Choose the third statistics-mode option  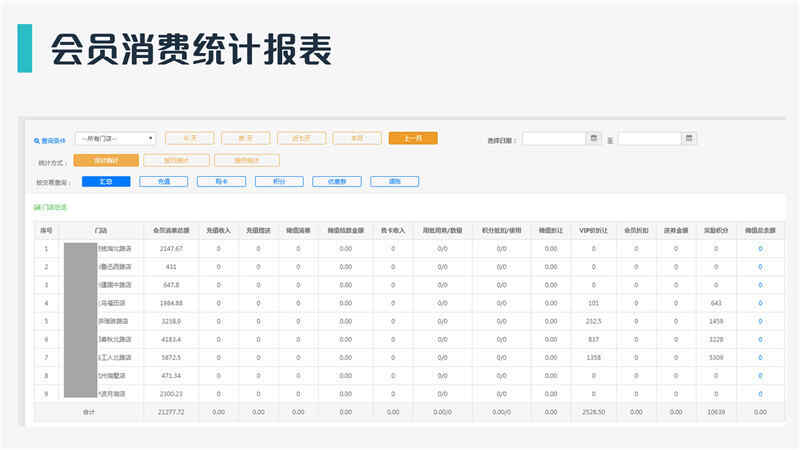pyautogui.click(x=247, y=160)
